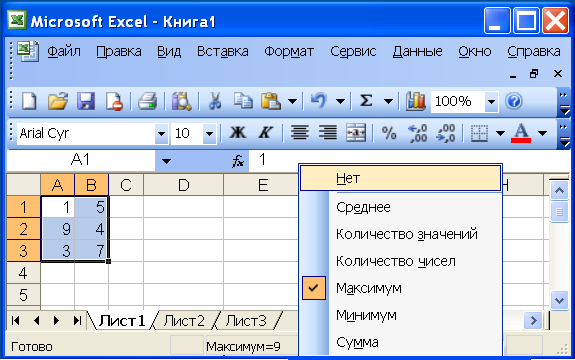Select cell containing value 9
Screen dimensions: 575x360
(x=58, y=229)
